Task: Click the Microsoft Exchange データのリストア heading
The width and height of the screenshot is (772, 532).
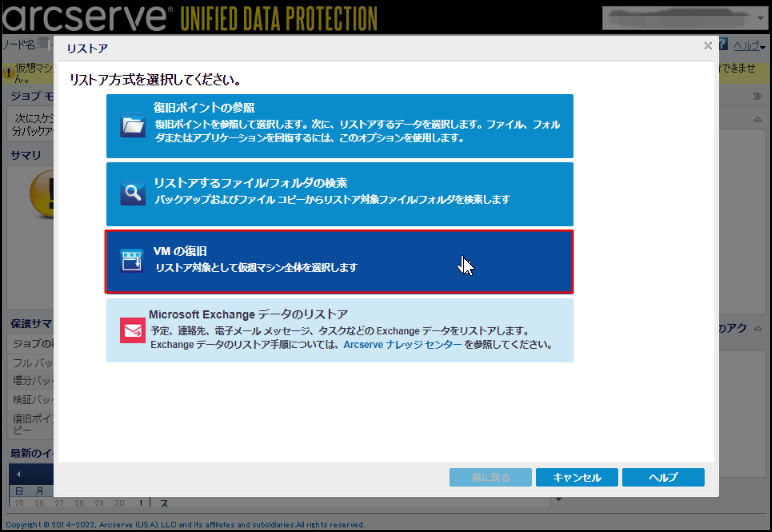Action: [x=248, y=314]
